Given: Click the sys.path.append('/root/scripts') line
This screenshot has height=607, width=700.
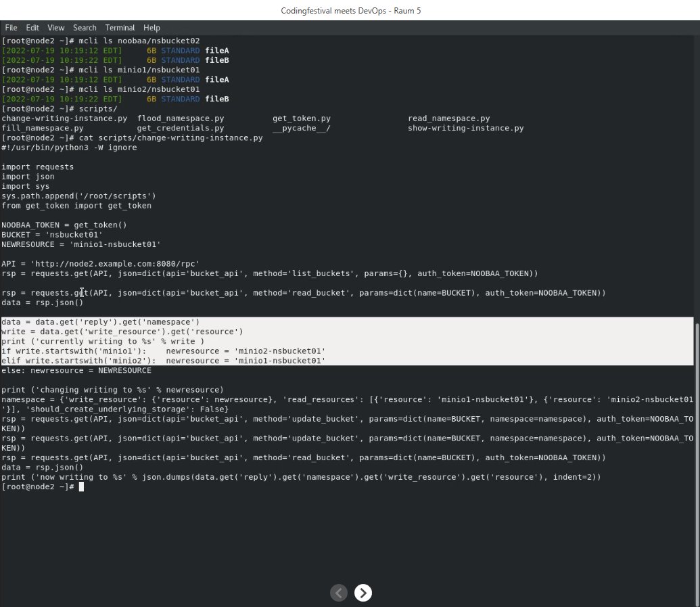Looking at the screenshot, I should (78, 196).
